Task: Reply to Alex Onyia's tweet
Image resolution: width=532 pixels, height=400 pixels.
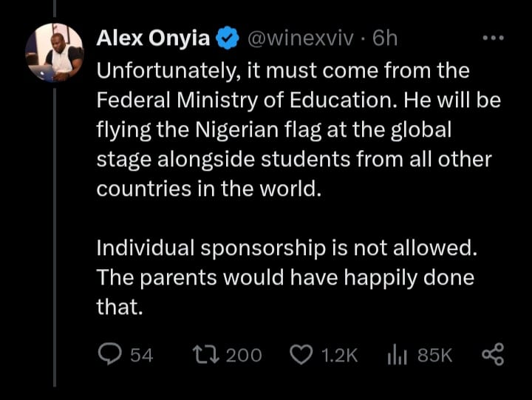Action: point(109,355)
